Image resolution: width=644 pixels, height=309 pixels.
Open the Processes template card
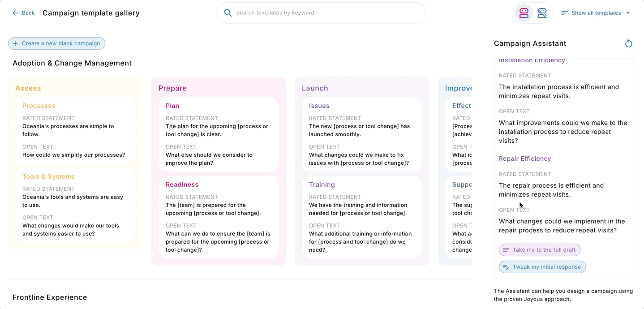tap(75, 130)
